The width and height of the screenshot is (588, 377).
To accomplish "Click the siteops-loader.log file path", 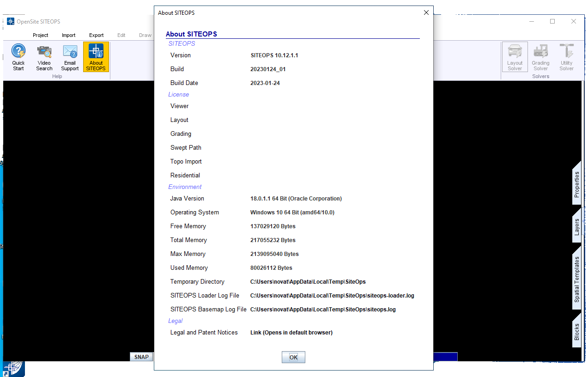I will (332, 295).
